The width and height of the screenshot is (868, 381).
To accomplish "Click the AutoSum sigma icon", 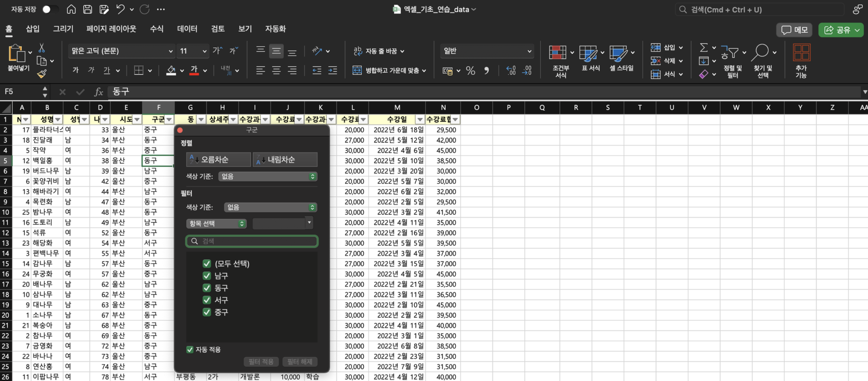I will [704, 48].
